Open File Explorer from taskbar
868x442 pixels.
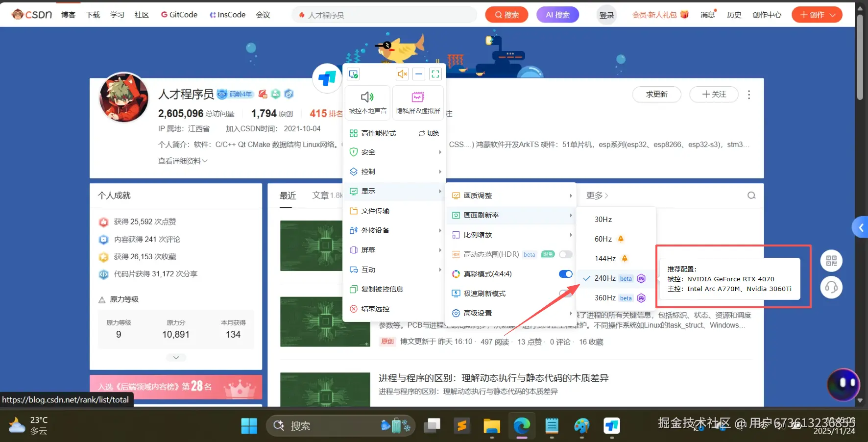492,426
